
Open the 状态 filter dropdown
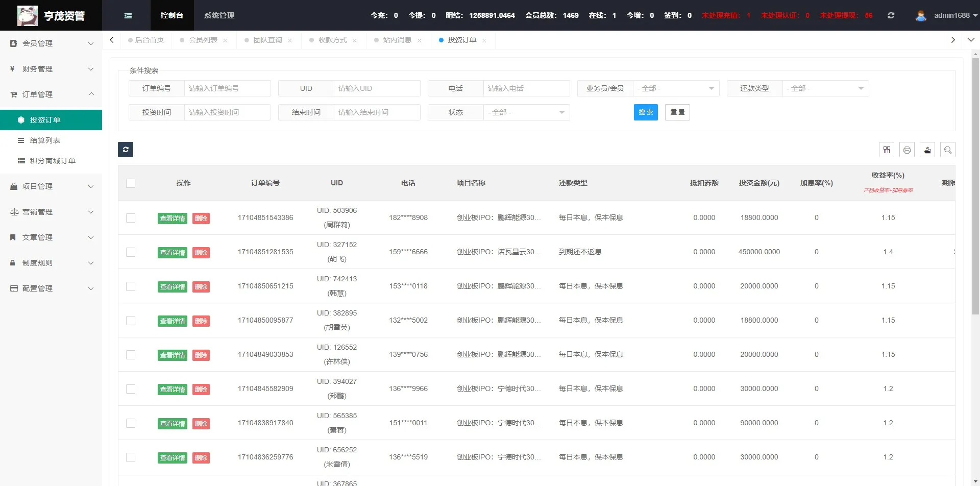point(526,112)
